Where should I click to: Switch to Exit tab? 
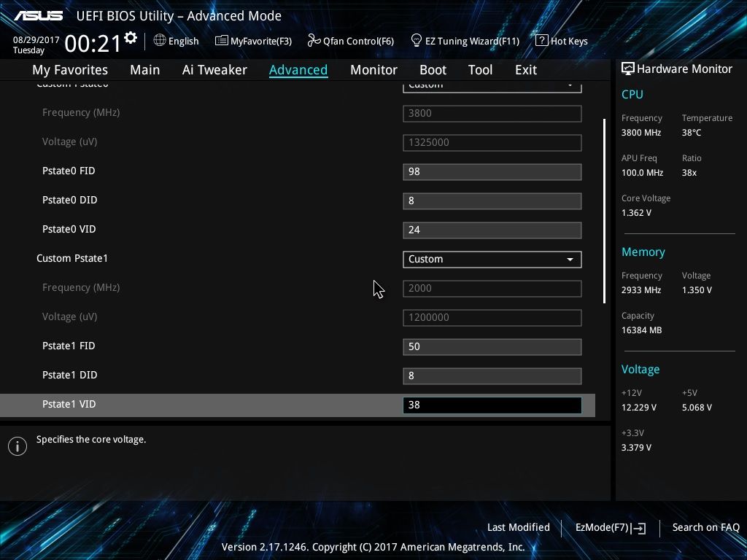pyautogui.click(x=526, y=70)
